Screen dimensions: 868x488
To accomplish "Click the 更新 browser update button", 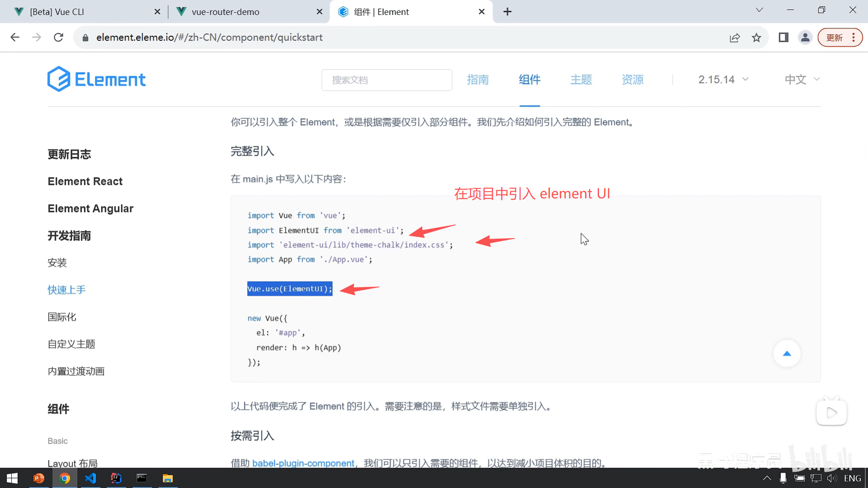I will point(835,38).
